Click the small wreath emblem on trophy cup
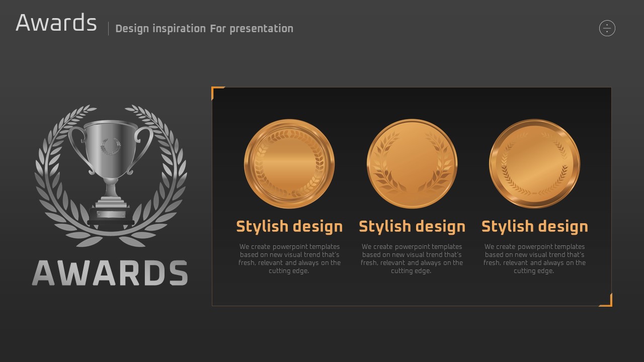The height and width of the screenshot is (362, 644). pos(111,146)
